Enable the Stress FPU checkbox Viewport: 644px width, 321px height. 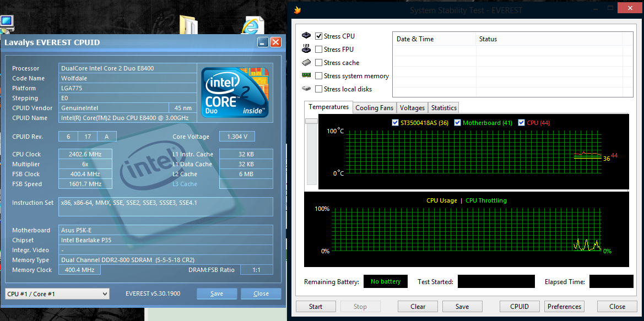point(318,49)
